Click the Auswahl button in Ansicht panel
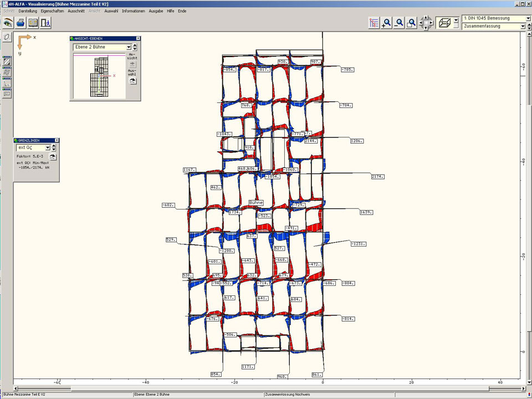Viewport: 532px width, 399px height. point(132,80)
